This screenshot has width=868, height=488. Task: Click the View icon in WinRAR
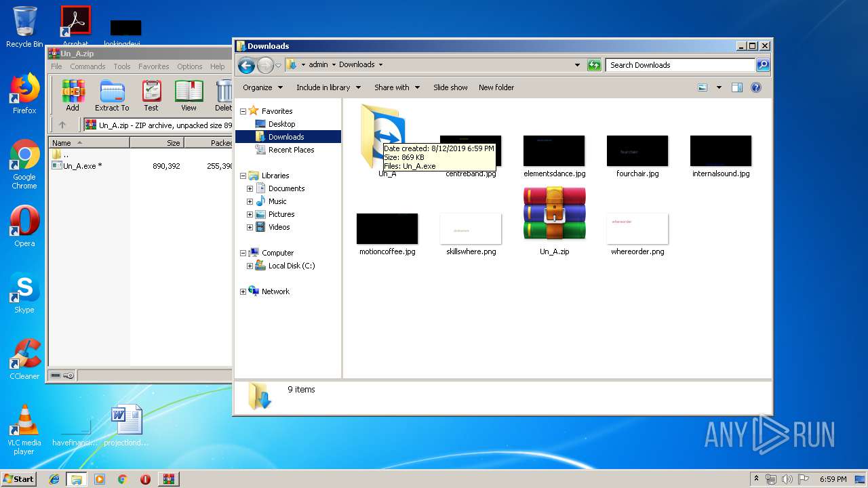[x=189, y=96]
